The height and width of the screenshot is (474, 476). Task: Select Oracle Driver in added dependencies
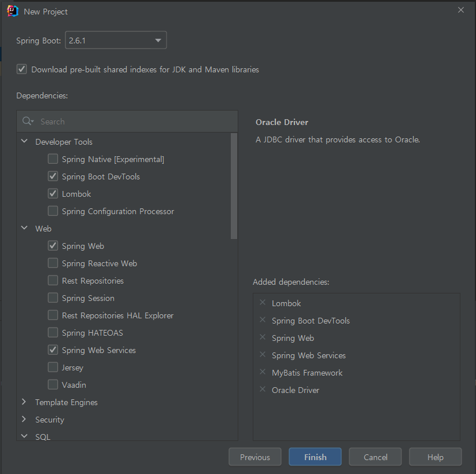[x=296, y=390]
